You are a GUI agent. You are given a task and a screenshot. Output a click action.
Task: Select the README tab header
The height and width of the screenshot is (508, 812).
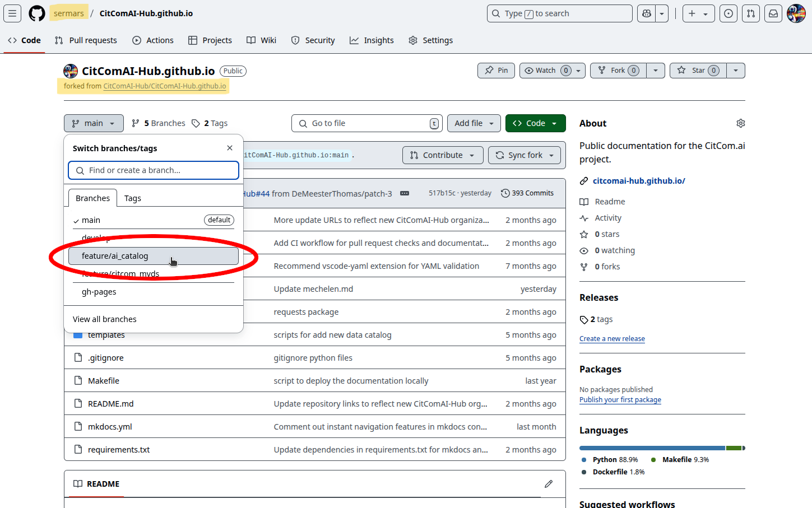97,484
